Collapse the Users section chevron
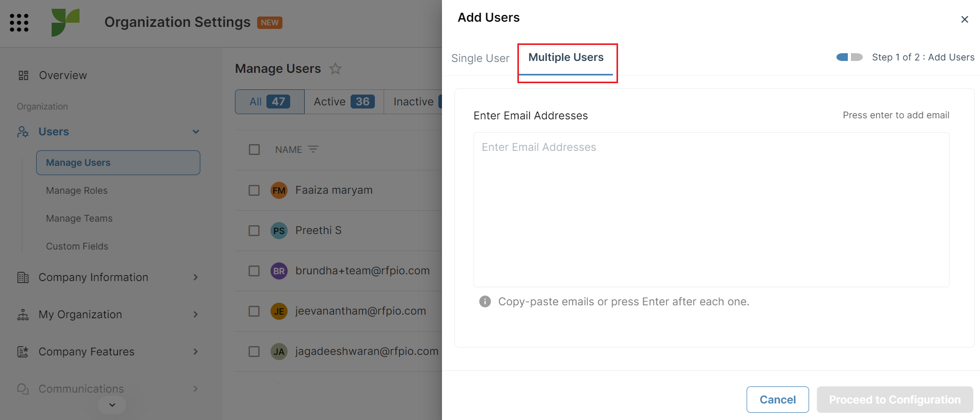Screen dimensions: 980x420 coord(195,132)
